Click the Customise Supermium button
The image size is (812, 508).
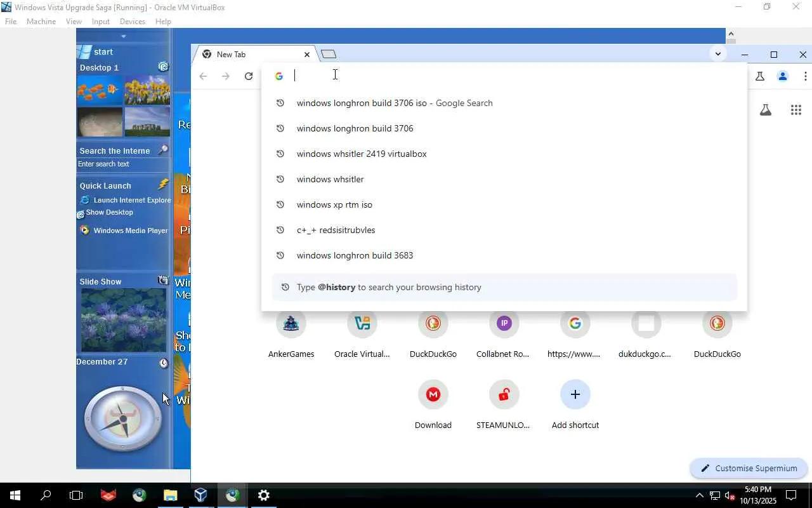[x=749, y=468]
